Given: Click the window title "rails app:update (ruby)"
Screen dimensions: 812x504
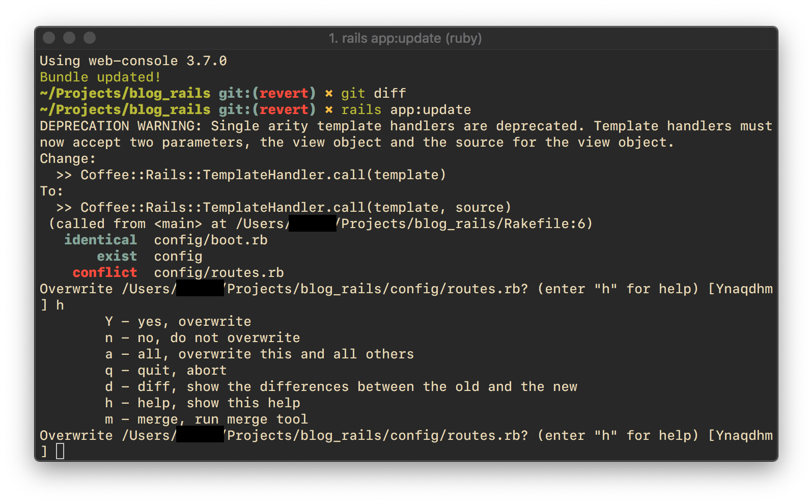Looking at the screenshot, I should tap(405, 38).
